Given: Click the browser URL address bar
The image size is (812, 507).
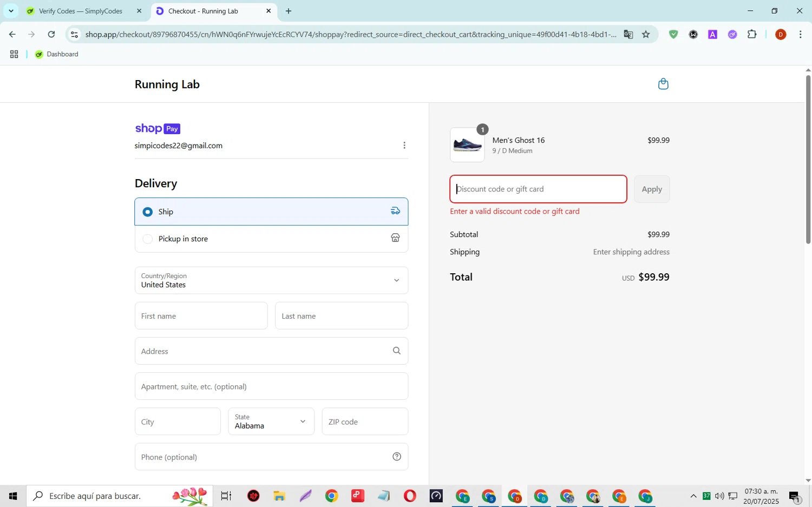Looking at the screenshot, I should point(351,34).
